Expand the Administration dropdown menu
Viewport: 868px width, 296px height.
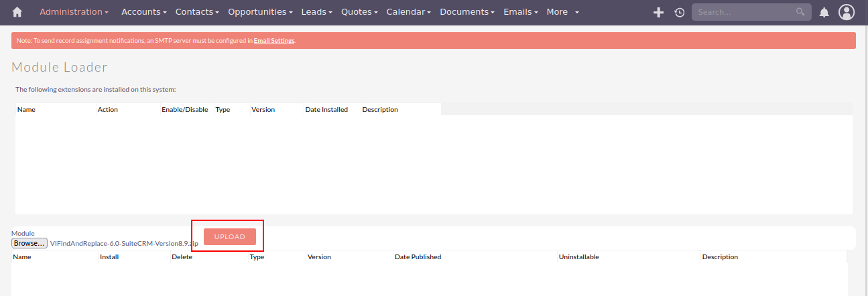pos(74,12)
